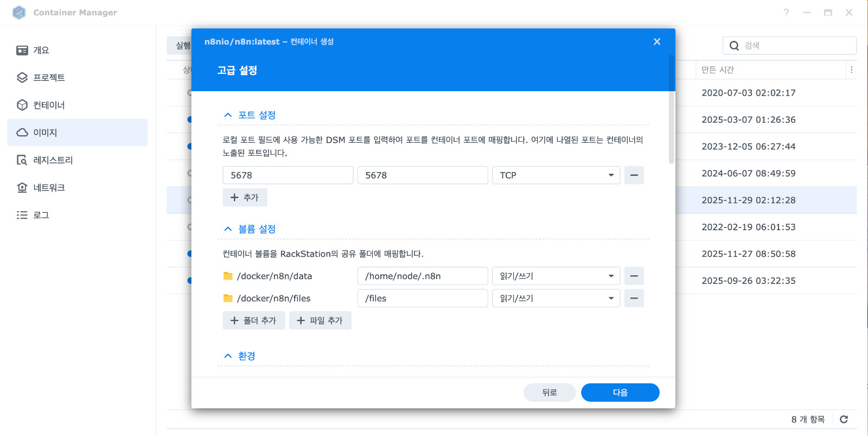
Task: Proceed with the 다음 button
Action: [620, 393]
